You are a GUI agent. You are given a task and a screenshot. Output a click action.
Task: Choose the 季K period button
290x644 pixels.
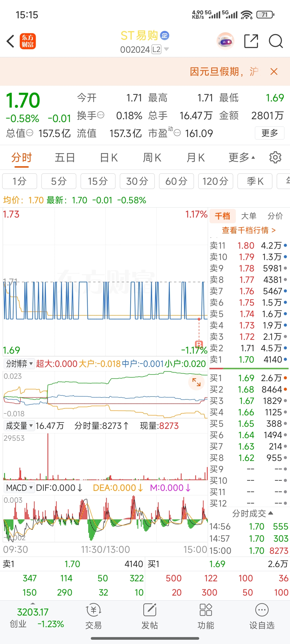[x=255, y=181]
